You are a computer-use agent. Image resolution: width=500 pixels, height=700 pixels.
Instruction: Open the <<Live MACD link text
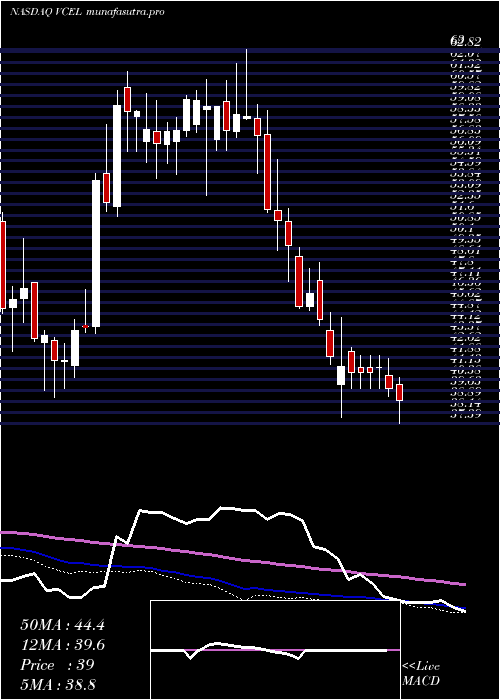(x=421, y=674)
